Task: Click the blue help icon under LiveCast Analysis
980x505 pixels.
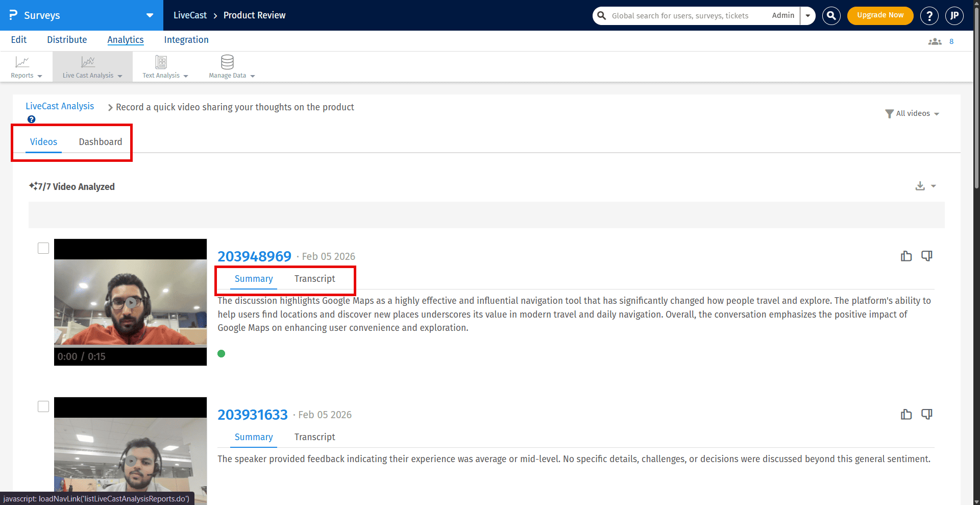Action: (x=32, y=119)
